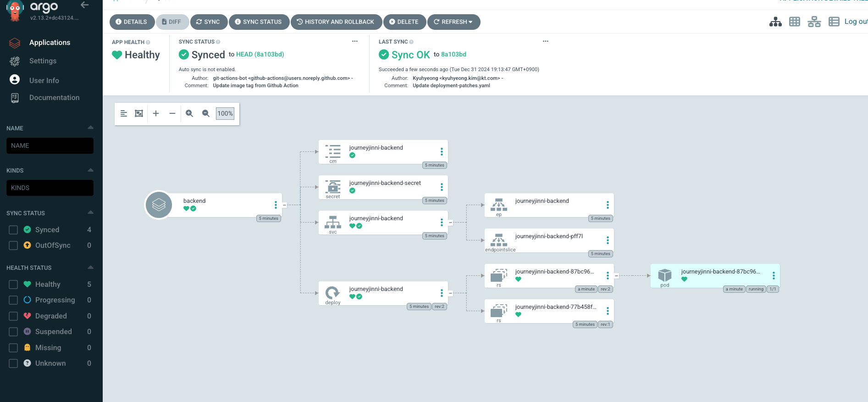Click the zoom in magnifier icon

pyautogui.click(x=189, y=113)
